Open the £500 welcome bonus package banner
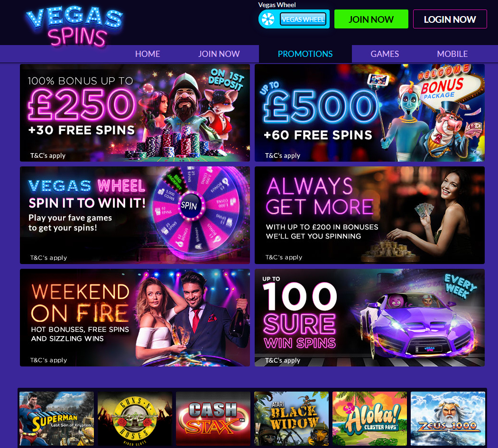The image size is (498, 448). (x=369, y=113)
